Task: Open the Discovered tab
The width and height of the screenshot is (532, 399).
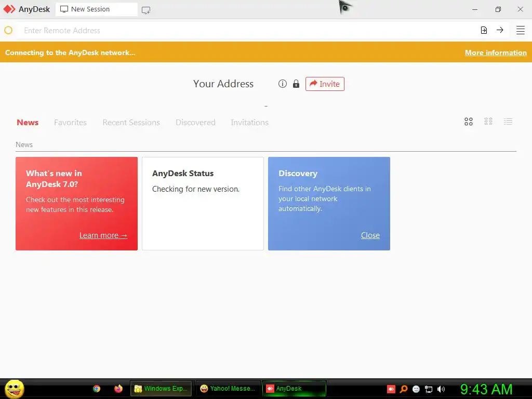Action: click(195, 123)
